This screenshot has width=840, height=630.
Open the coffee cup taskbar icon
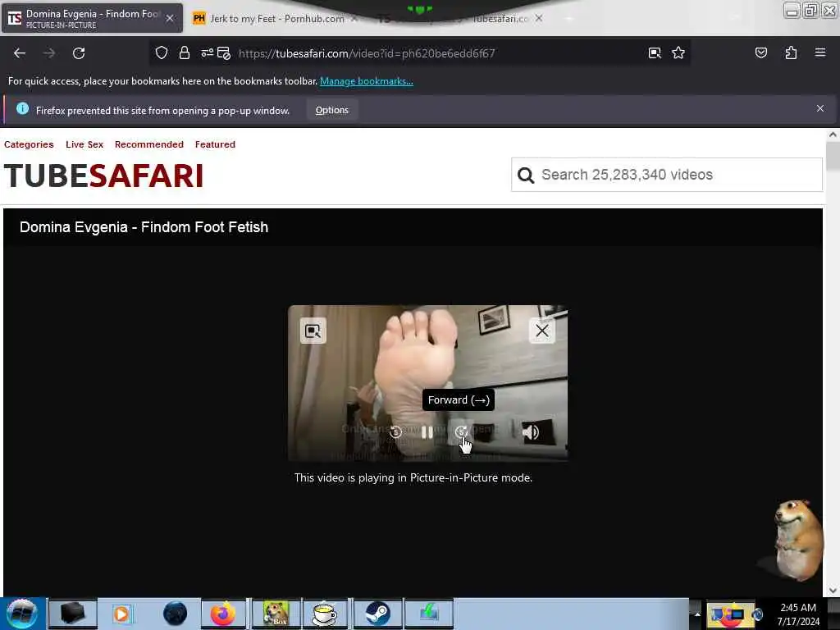(x=326, y=614)
